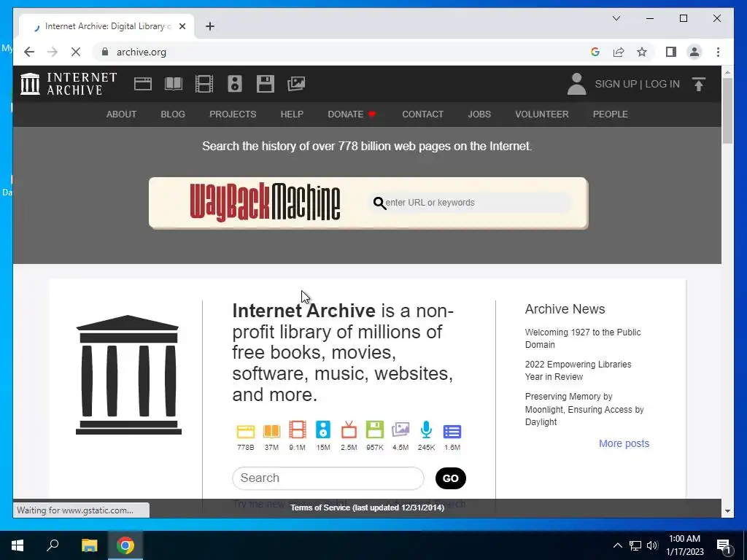Screen dimensions: 747x560
Task: Open Chrome three-dot menu
Action: point(718,52)
